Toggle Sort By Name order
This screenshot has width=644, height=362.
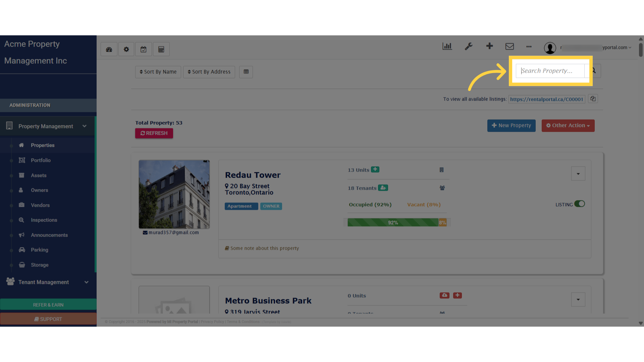pyautogui.click(x=158, y=72)
